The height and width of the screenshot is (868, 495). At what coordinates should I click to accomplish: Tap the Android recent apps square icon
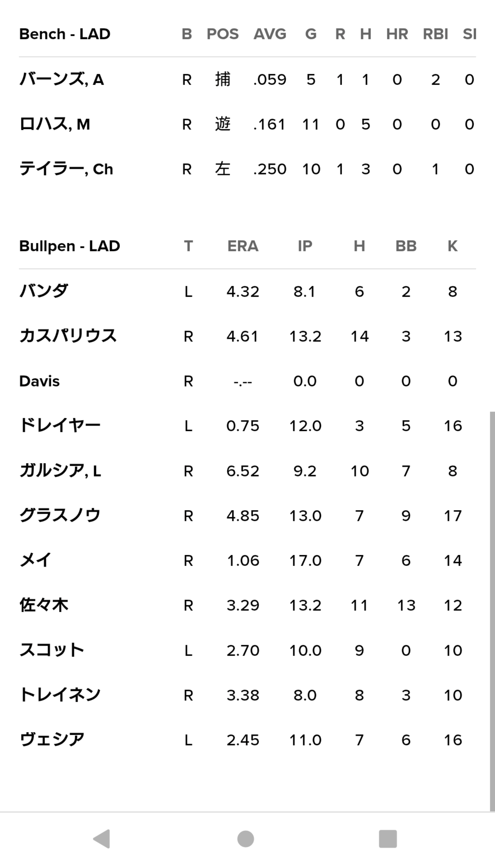point(388,839)
